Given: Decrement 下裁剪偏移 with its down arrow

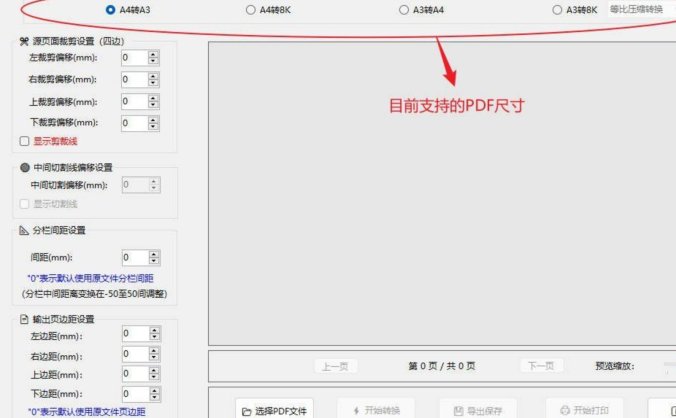Looking at the screenshot, I should tap(153, 127).
